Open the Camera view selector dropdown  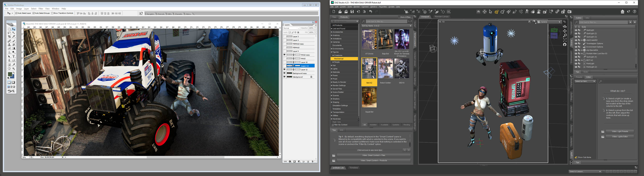pyautogui.click(x=549, y=22)
